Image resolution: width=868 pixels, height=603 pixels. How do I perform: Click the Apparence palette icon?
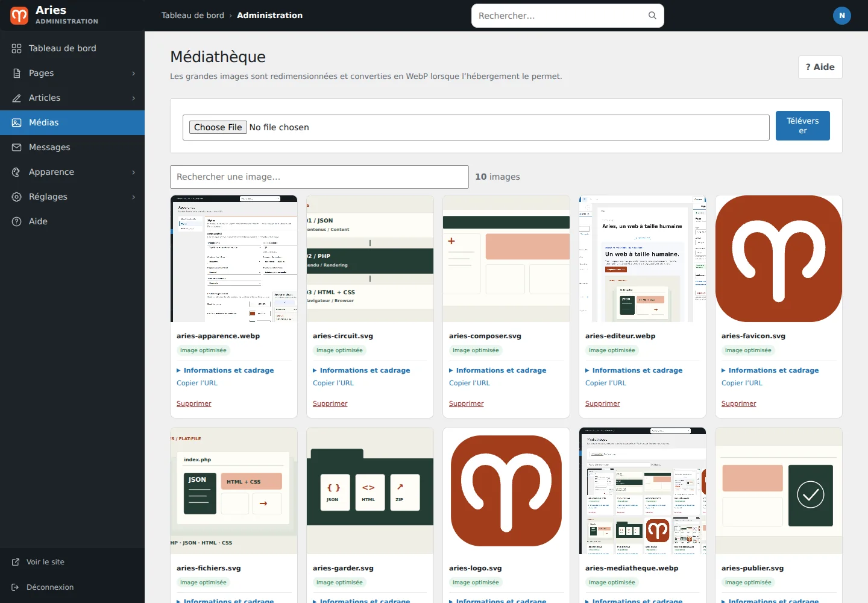[x=16, y=172]
